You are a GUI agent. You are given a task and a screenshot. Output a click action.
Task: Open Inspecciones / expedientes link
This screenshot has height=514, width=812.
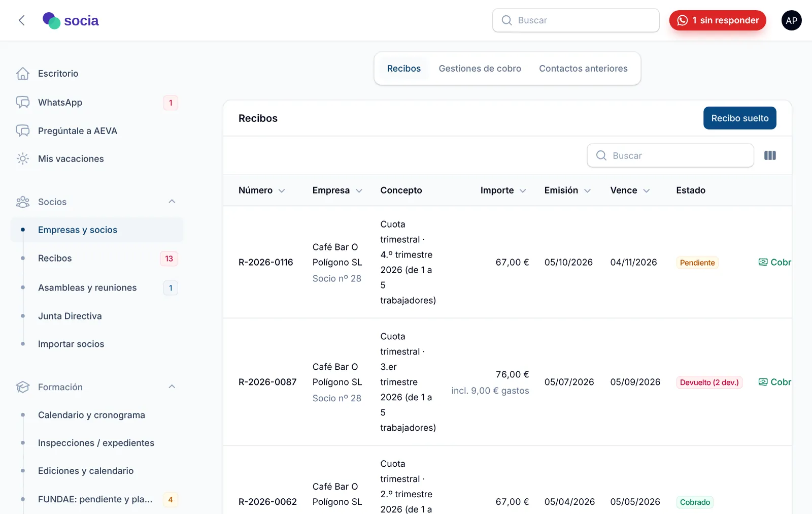(96, 443)
